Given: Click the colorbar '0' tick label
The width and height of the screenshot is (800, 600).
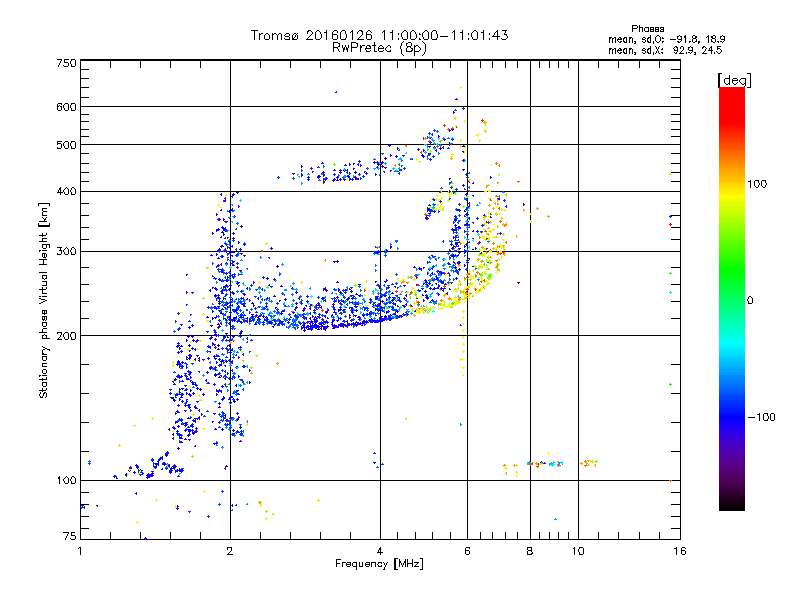Looking at the screenshot, I should [x=750, y=300].
